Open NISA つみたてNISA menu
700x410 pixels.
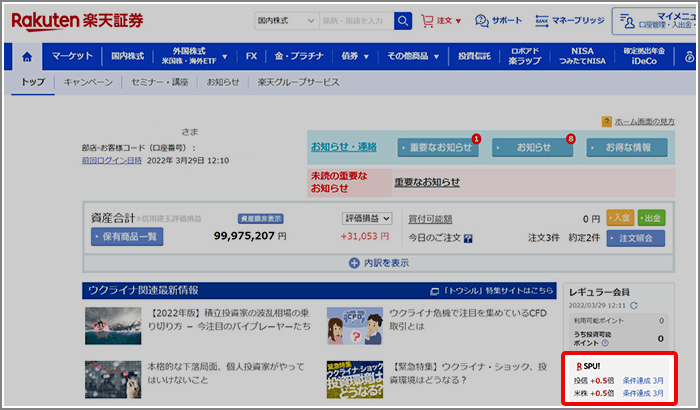[x=582, y=56]
